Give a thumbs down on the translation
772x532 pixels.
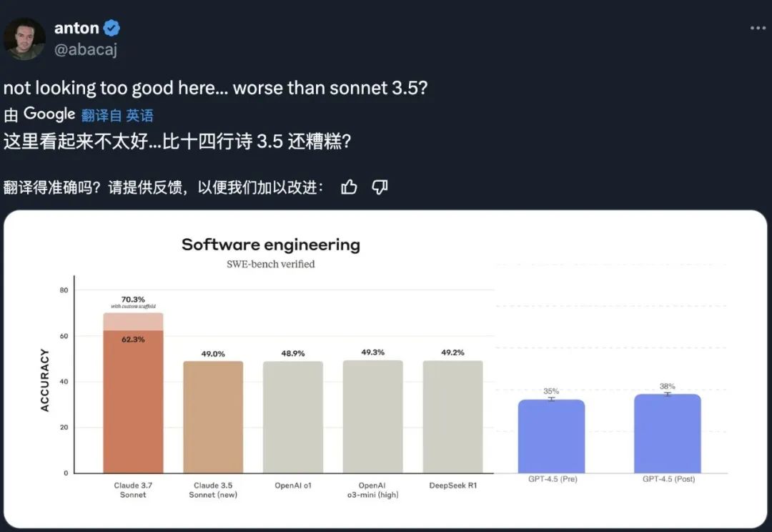(380, 187)
